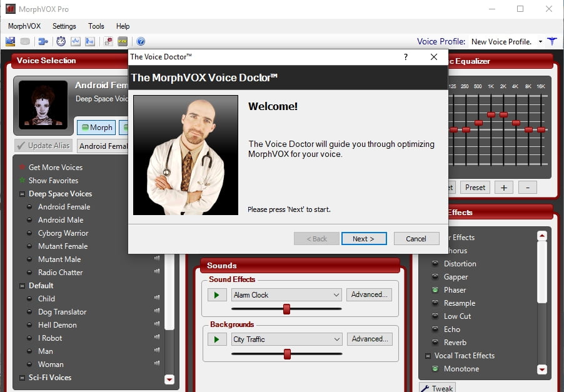Click the 1K equalizer band slider handle

491,114
